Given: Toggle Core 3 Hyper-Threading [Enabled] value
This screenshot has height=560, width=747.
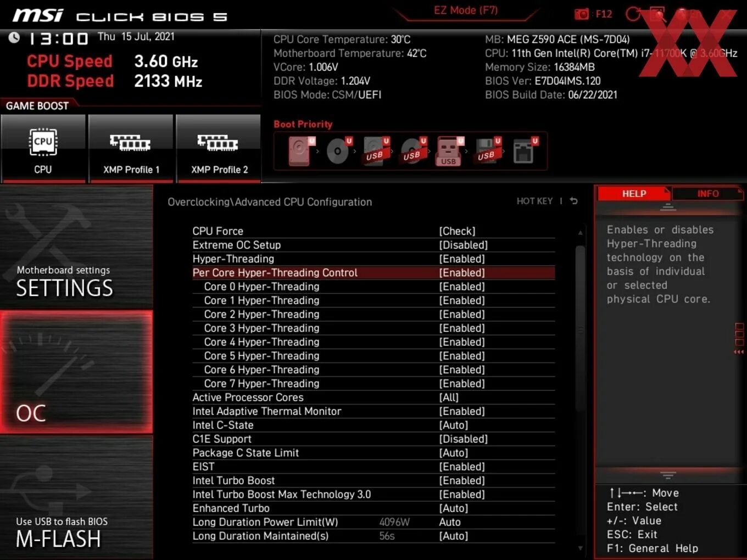Looking at the screenshot, I should tap(461, 328).
